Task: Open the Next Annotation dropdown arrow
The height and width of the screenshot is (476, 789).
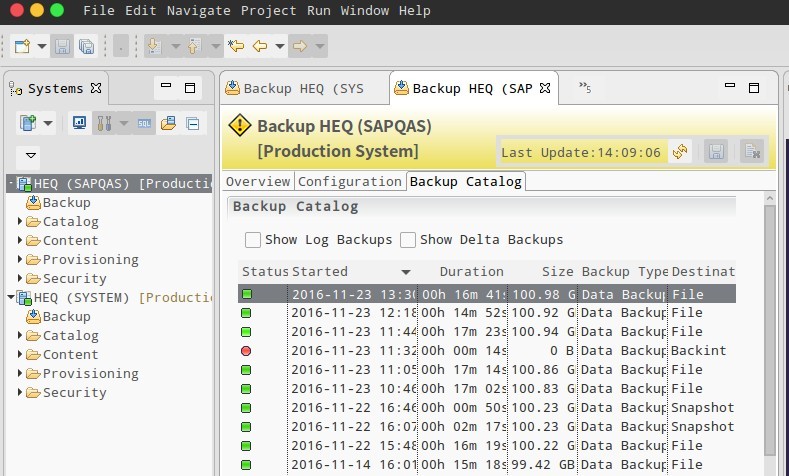Action: [176, 46]
